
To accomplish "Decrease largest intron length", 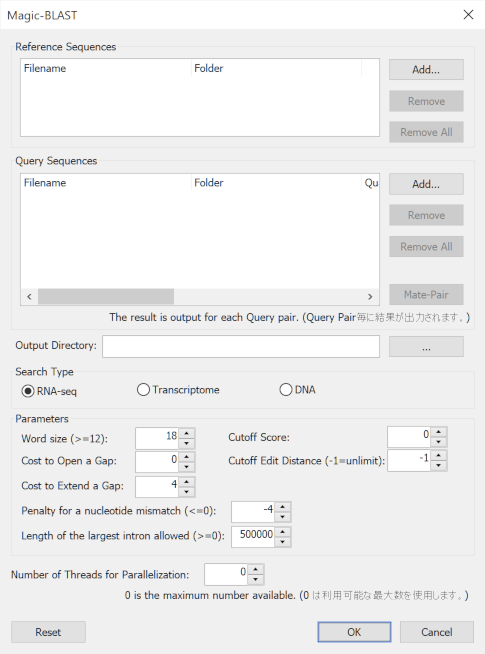I will (x=282, y=542).
